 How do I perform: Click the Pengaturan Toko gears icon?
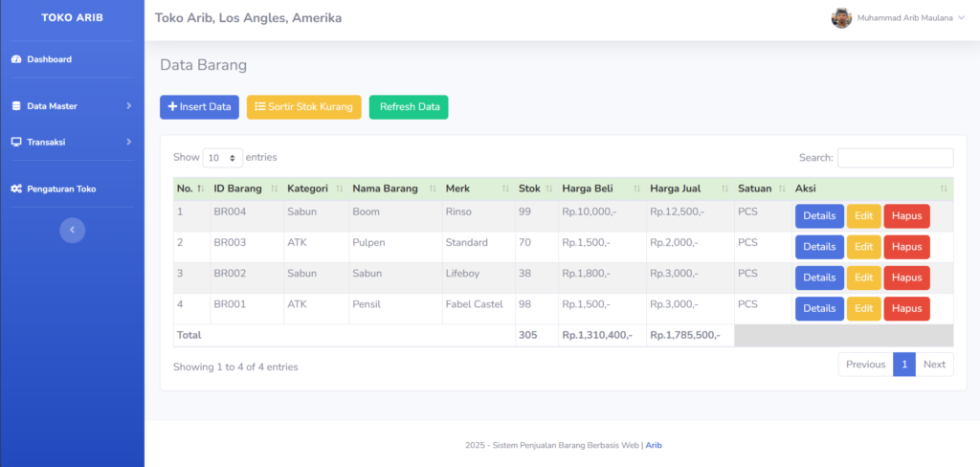[x=16, y=189]
